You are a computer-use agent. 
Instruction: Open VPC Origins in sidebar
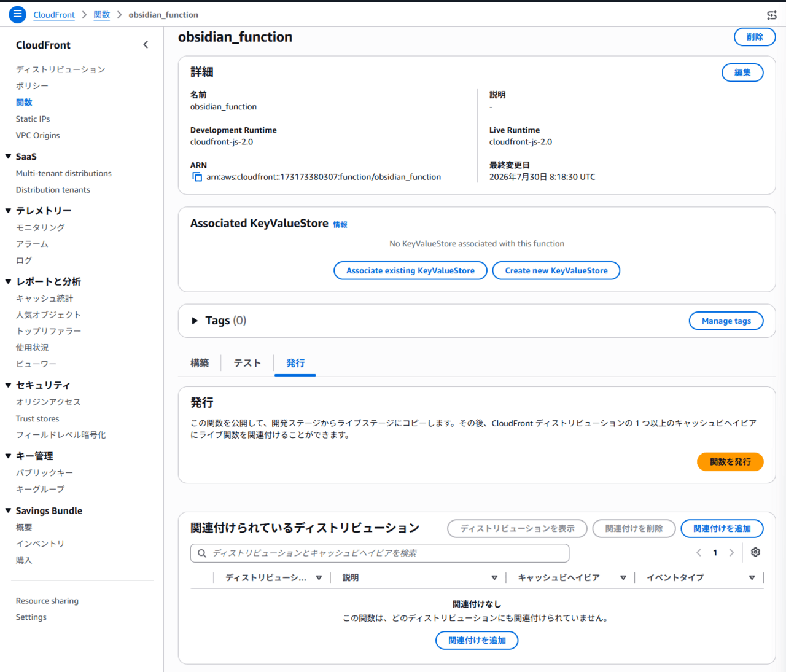coord(38,136)
